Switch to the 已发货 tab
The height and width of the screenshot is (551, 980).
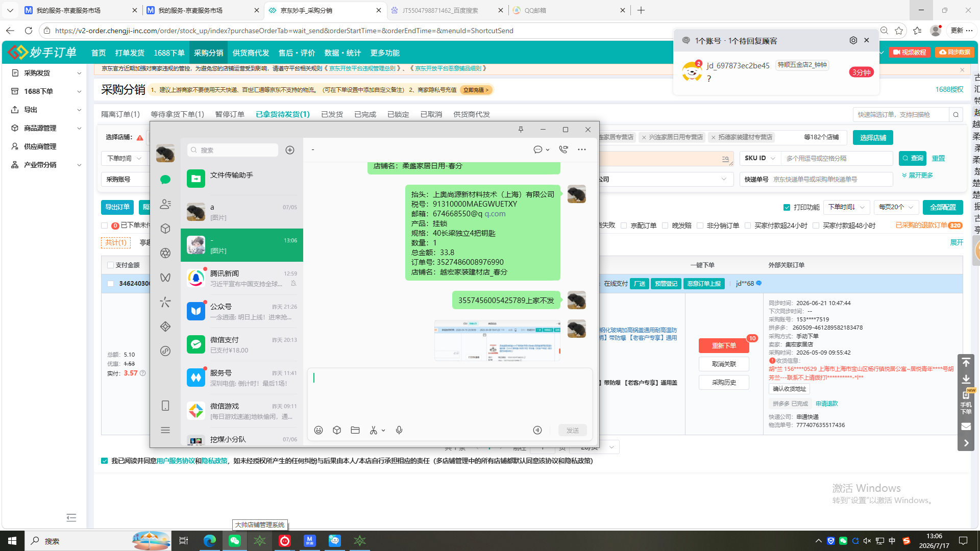(332, 114)
